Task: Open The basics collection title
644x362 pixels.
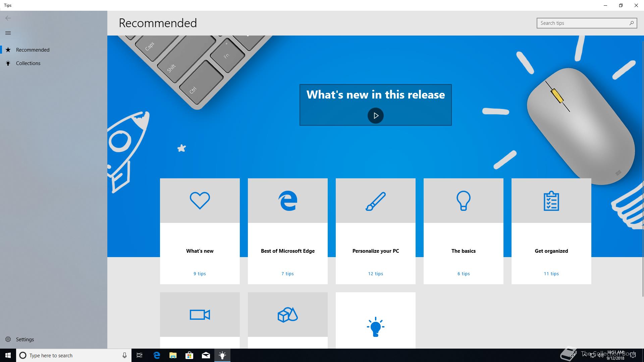Action: 464,251
